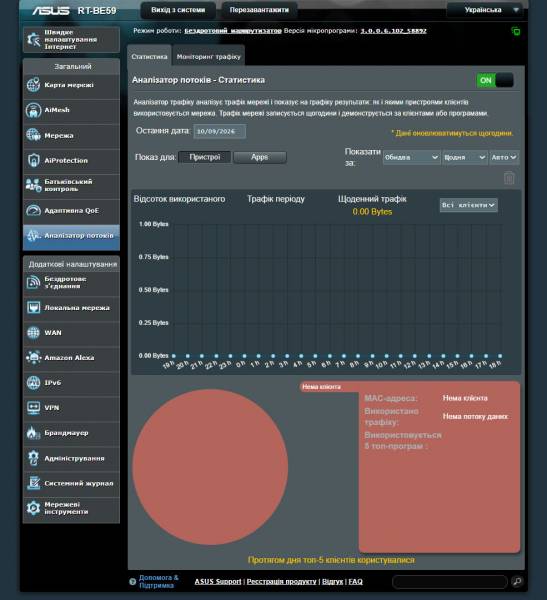Screen dimensions: 547x600
Task: Click the Amazon Alexa icon
Action: (x=33, y=357)
